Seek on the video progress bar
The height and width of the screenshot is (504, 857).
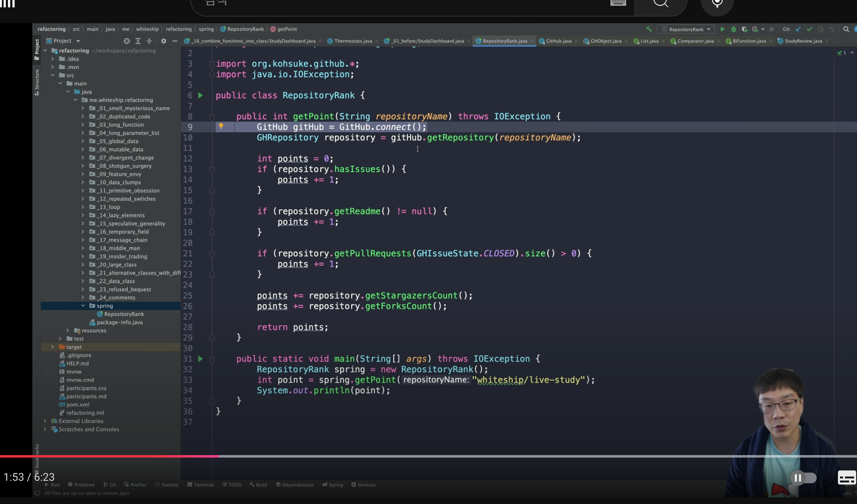click(414, 456)
